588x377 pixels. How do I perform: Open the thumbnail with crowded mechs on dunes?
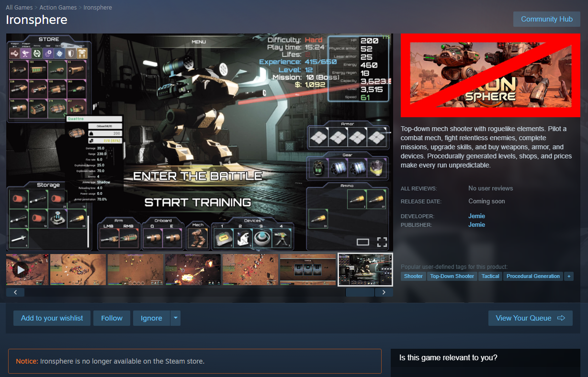[x=250, y=270]
